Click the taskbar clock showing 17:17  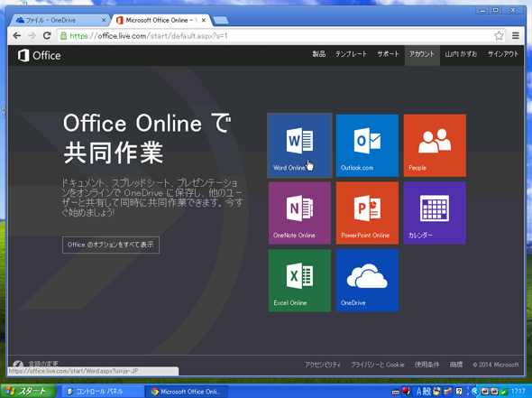click(518, 392)
